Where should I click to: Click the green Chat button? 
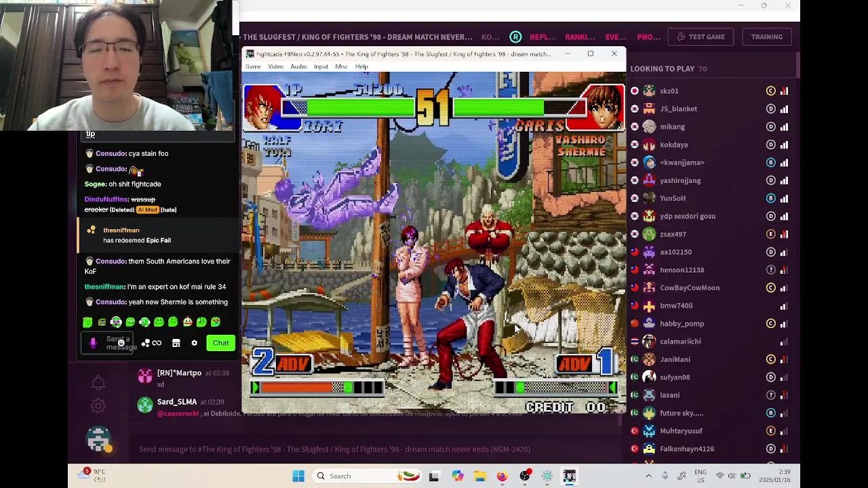(x=220, y=343)
